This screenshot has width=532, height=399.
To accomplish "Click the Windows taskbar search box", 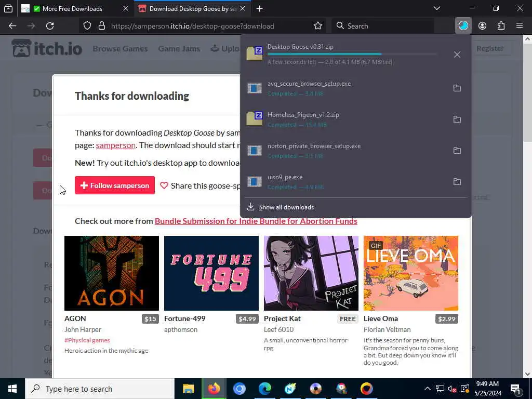I will (100, 389).
